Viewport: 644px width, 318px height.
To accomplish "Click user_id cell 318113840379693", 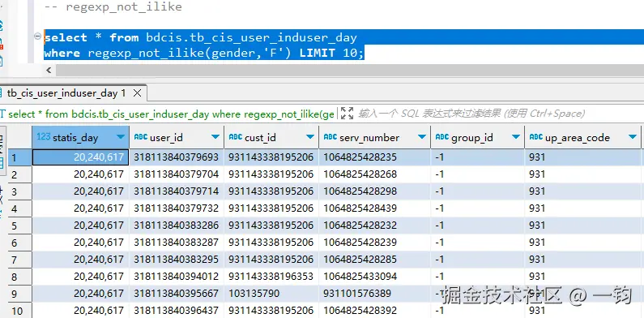I will click(177, 157).
